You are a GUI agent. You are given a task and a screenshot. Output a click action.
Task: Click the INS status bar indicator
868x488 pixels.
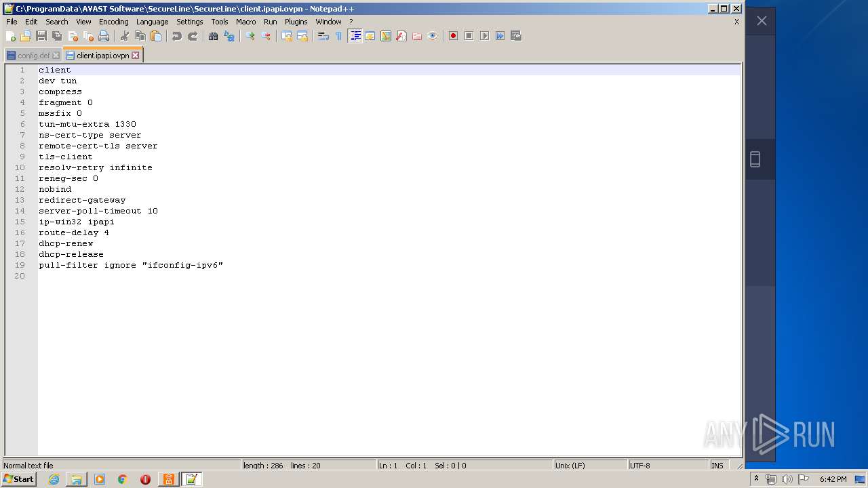(717, 466)
